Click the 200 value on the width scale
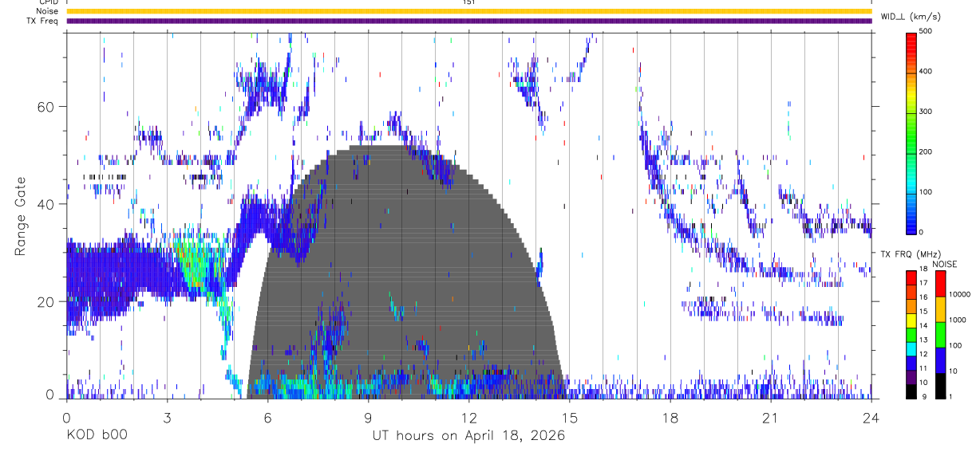Image resolution: width=980 pixels, height=452 pixels. (926, 151)
